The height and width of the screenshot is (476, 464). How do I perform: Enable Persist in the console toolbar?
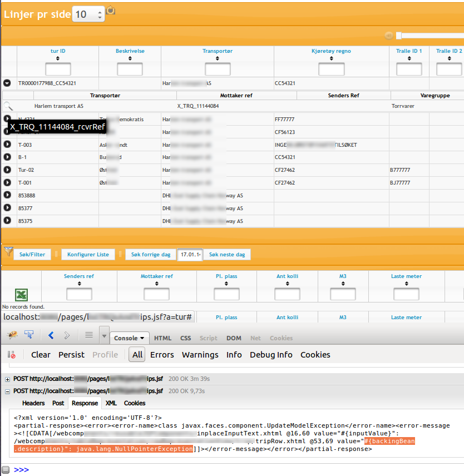click(71, 354)
